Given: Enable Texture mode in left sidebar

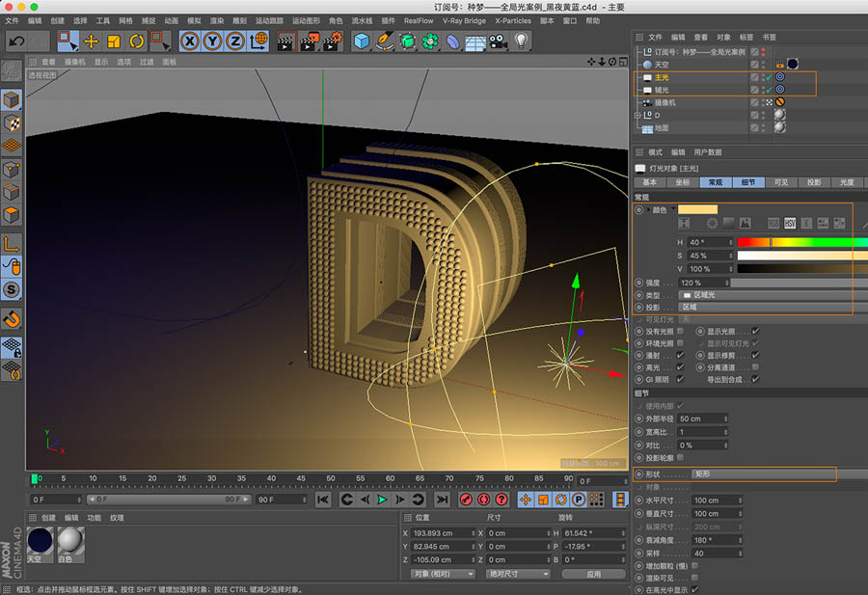Looking at the screenshot, I should pos(11,122).
